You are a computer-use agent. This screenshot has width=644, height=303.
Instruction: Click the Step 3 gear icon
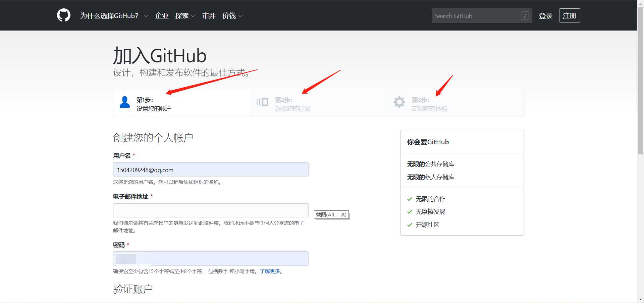(399, 102)
